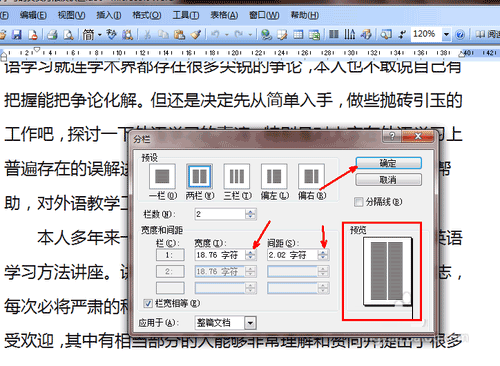
Task: Select the 三栏 preset
Action: 237,176
